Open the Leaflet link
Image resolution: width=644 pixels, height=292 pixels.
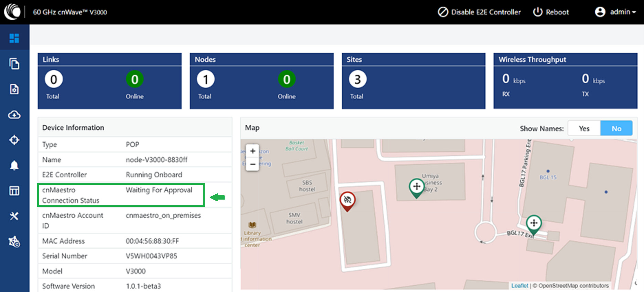[x=519, y=285]
